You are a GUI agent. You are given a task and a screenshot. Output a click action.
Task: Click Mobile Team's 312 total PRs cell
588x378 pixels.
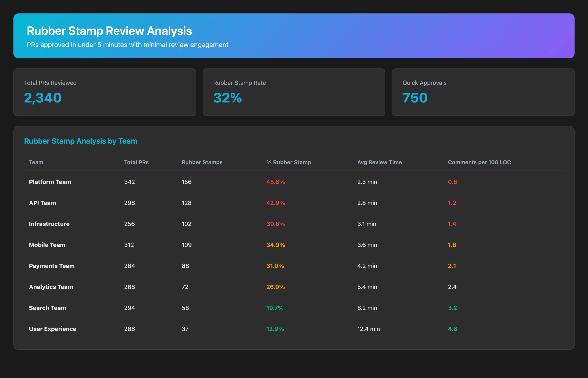[129, 245]
